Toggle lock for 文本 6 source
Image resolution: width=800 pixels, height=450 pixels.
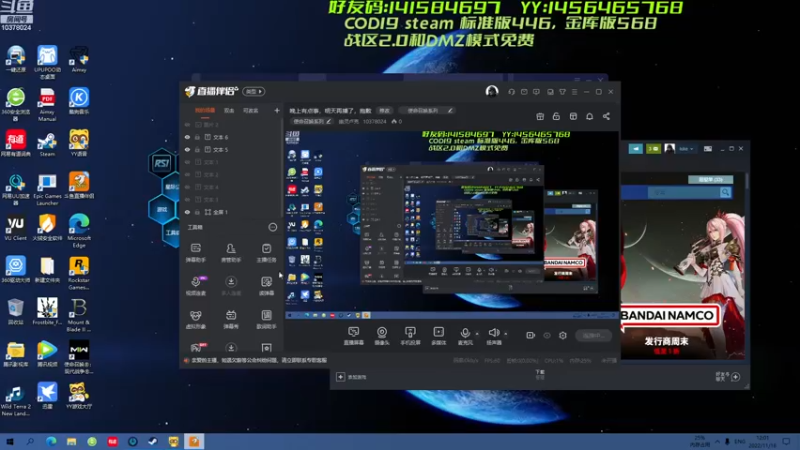(197, 137)
